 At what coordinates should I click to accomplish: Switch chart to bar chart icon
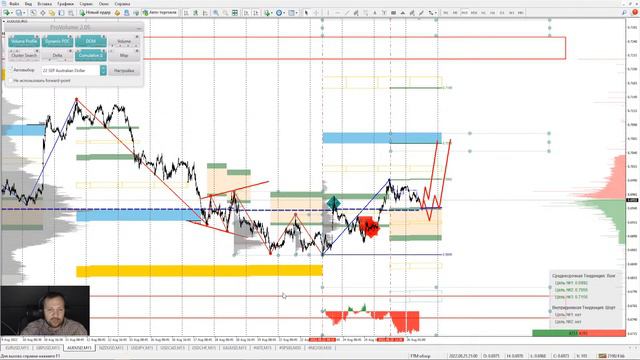pyautogui.click(x=186, y=13)
